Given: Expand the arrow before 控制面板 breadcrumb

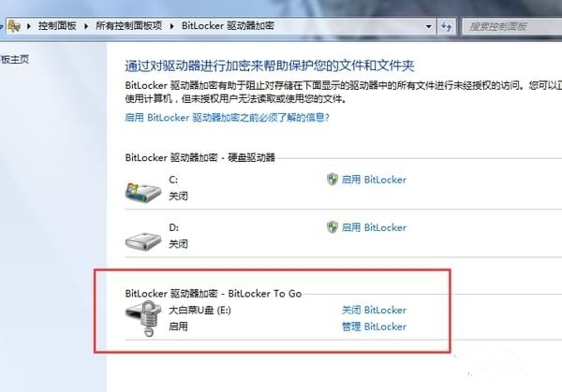Looking at the screenshot, I should click(29, 26).
